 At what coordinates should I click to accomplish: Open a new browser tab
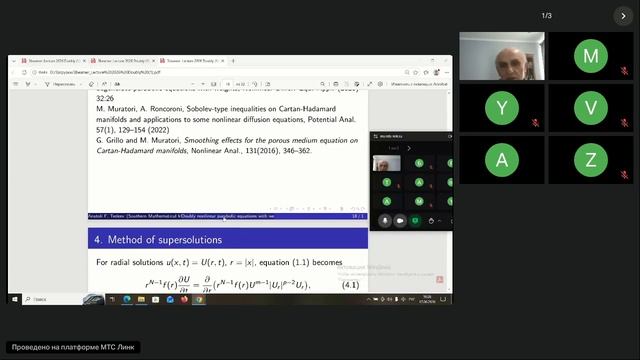pyautogui.click(x=233, y=60)
